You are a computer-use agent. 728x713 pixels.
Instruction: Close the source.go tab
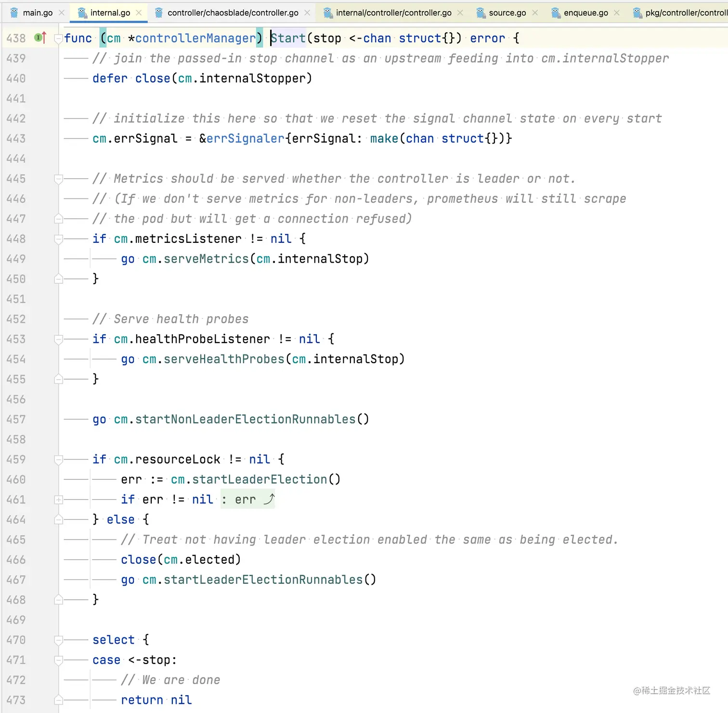click(535, 13)
